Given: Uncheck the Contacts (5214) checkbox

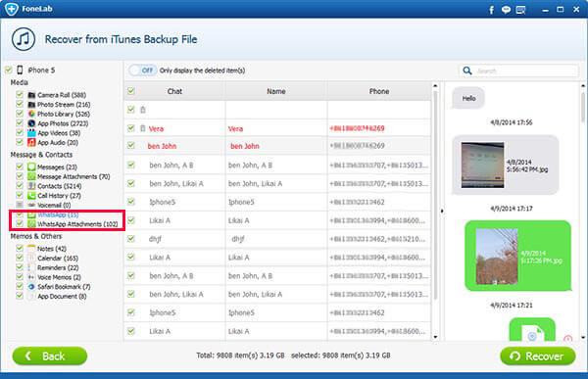Looking at the screenshot, I should pos(20,185).
